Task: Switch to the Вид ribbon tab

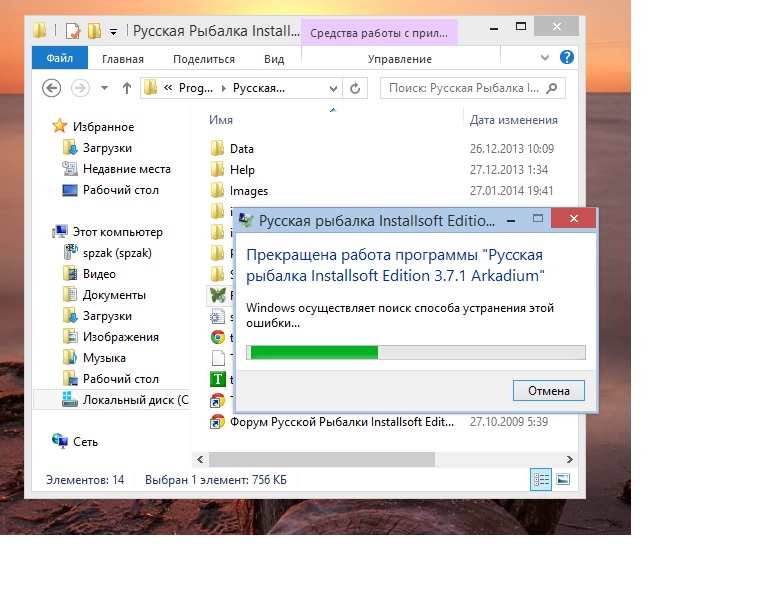Action: click(274, 59)
